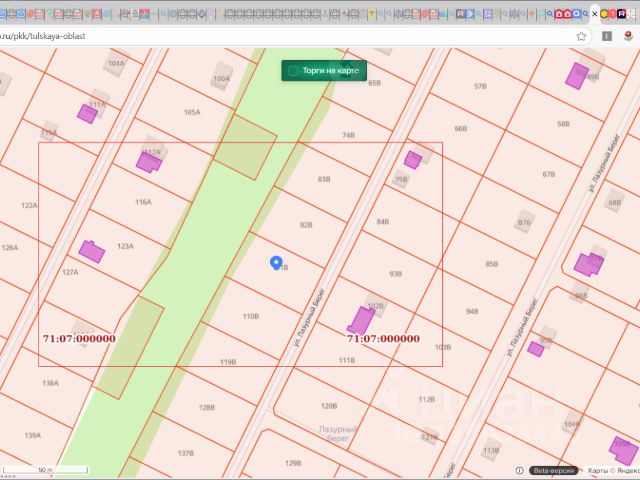Click parcel label 94B
Viewport: 640px width, 480px height.
click(x=472, y=311)
